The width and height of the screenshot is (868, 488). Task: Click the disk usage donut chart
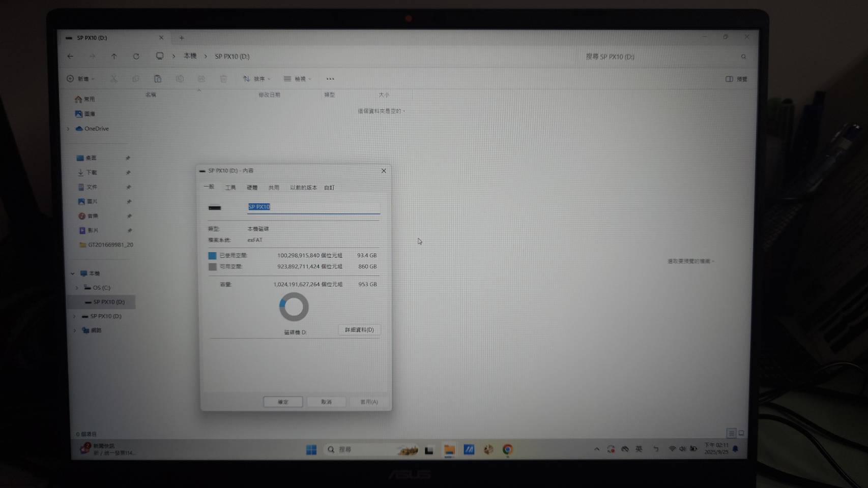coord(294,307)
